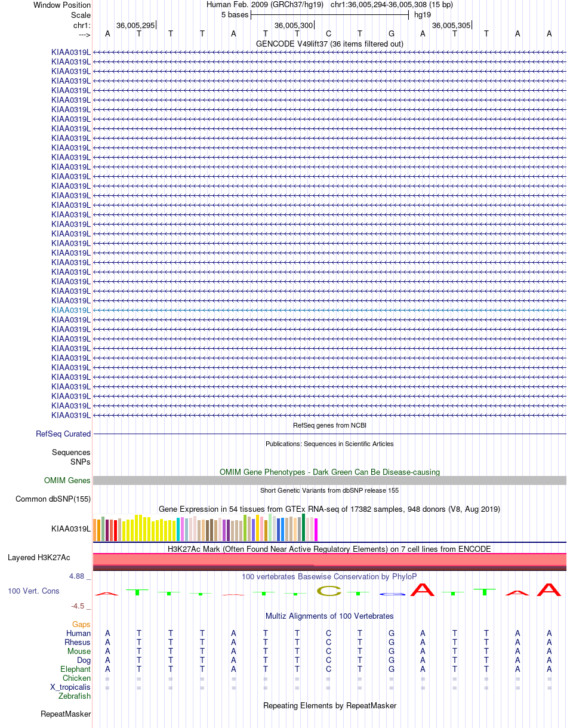Click the G base in Rhesus row
The width and height of the screenshot is (567, 728).
pyautogui.click(x=392, y=642)
